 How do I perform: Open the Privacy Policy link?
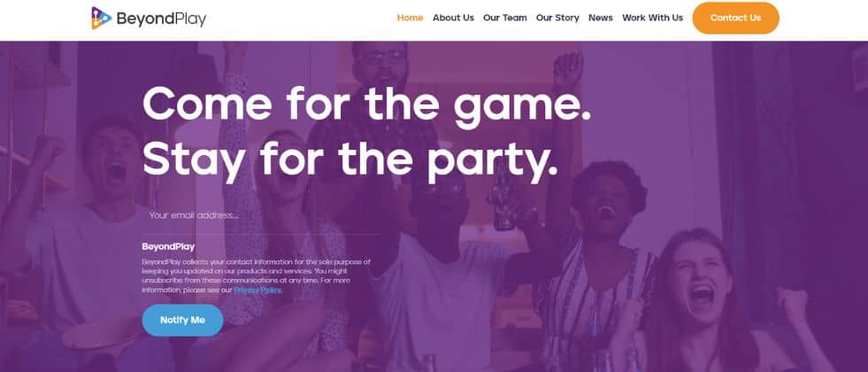[x=257, y=290]
